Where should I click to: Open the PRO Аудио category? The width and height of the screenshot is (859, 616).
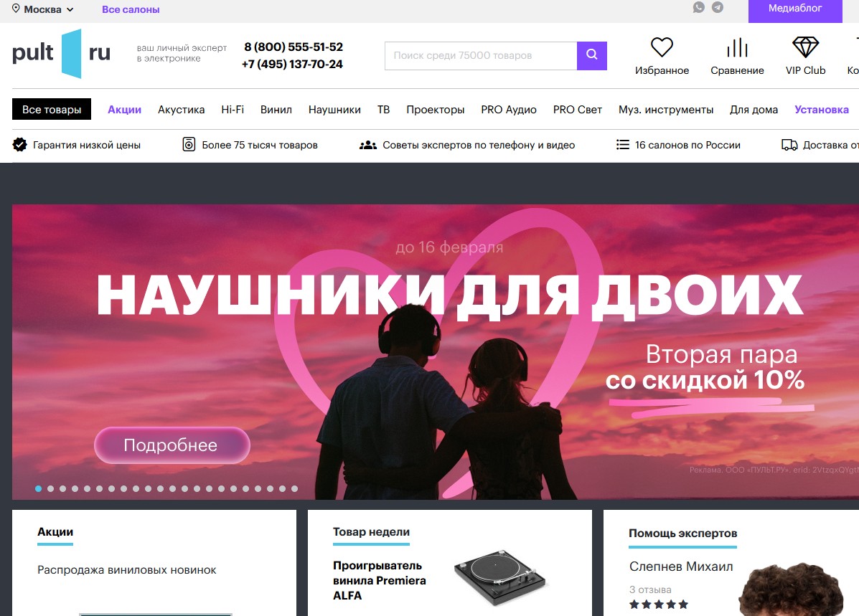pos(509,110)
